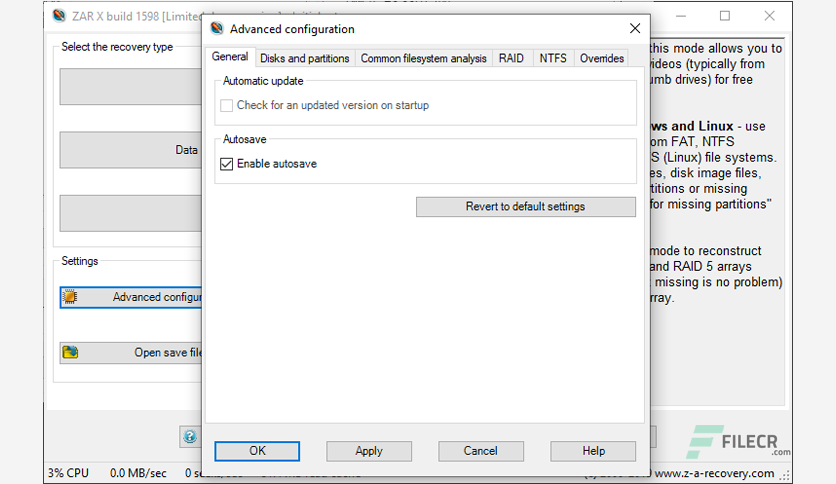Click the 0.0 MB/sec status bar entry
The image size is (836, 484).
tap(138, 473)
